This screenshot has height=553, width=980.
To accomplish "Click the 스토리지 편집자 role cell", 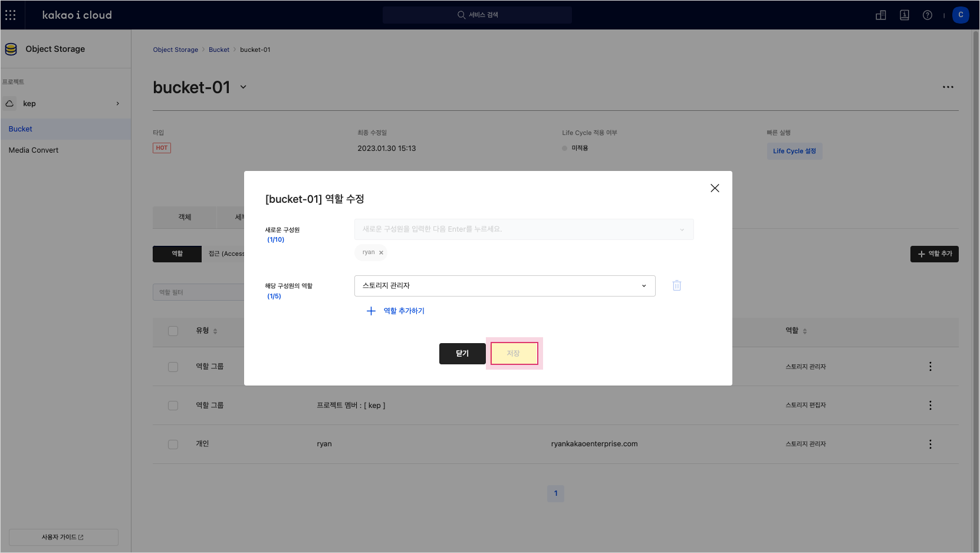I will pos(805,406).
